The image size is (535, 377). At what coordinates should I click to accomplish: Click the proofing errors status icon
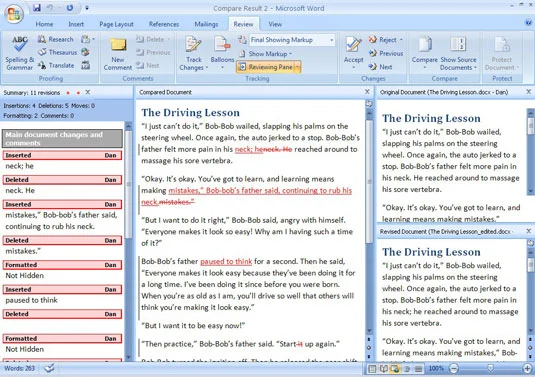[x=49, y=368]
